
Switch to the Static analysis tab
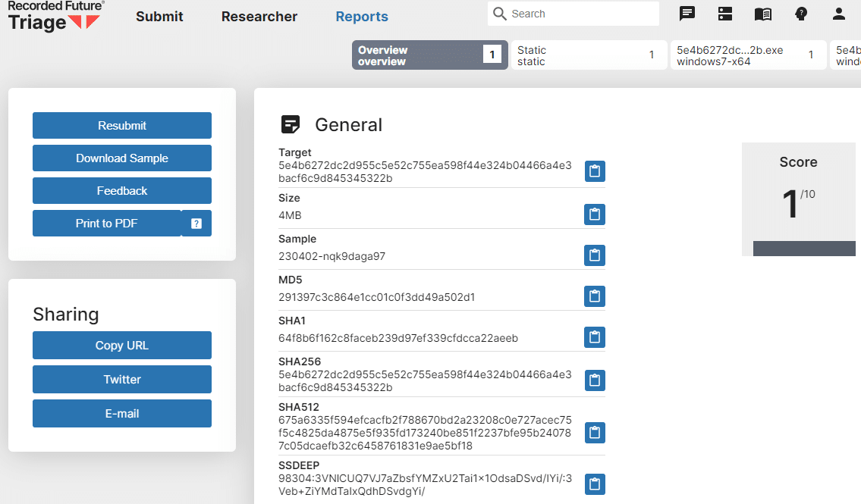point(589,55)
